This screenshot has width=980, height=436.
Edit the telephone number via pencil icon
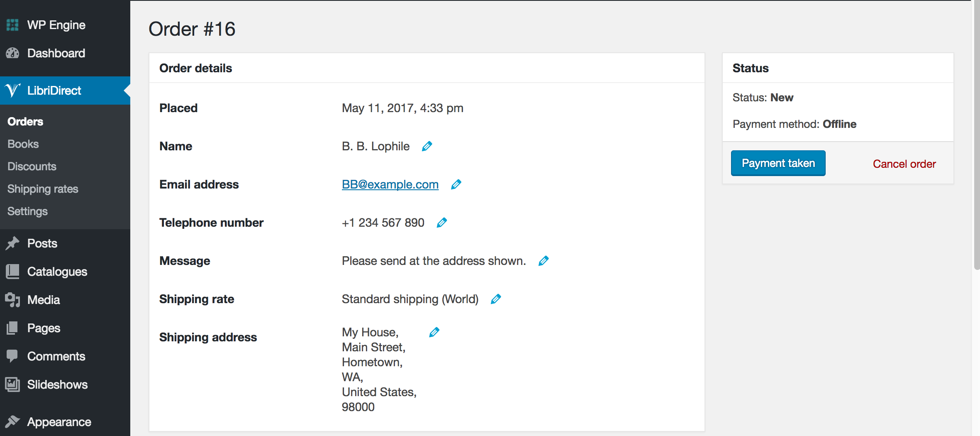pyautogui.click(x=442, y=223)
